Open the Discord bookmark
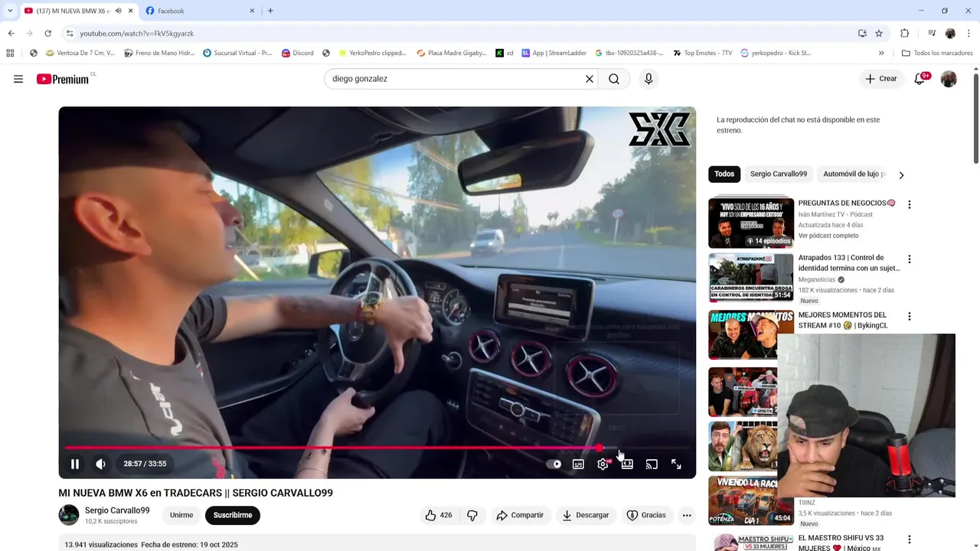 [x=297, y=53]
